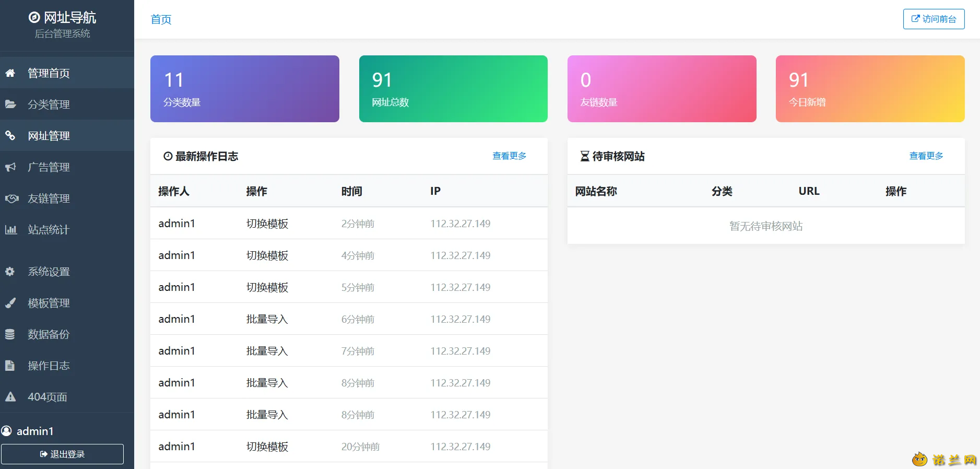Image resolution: width=980 pixels, height=469 pixels.
Task: Click the gear icon for 系统设置
Action: 10,272
